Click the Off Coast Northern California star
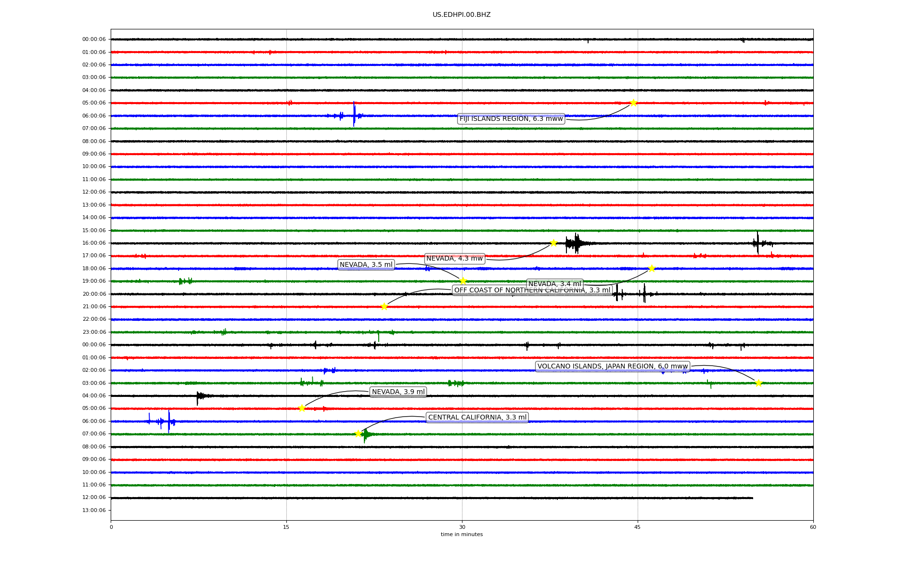The image size is (924, 578). [384, 306]
